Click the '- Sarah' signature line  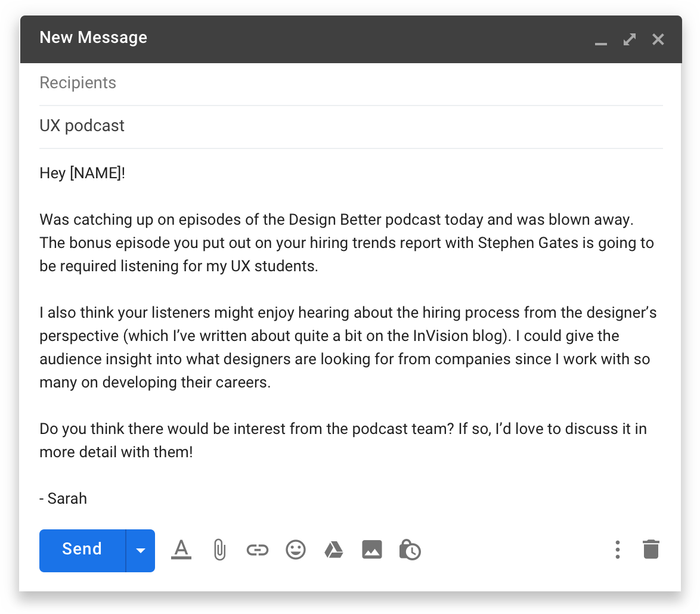coord(63,498)
